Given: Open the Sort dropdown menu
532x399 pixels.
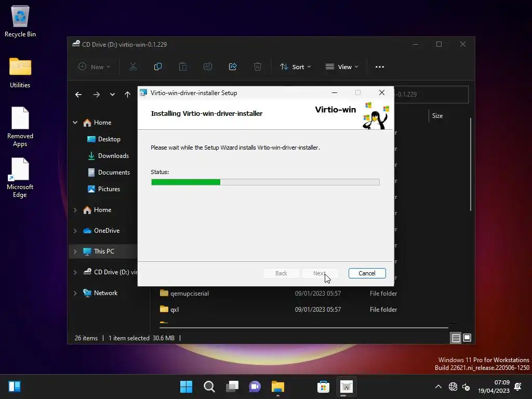Looking at the screenshot, I should [295, 67].
